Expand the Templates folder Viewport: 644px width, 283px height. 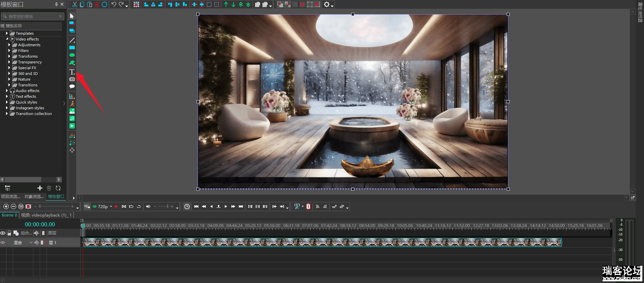(x=7, y=33)
